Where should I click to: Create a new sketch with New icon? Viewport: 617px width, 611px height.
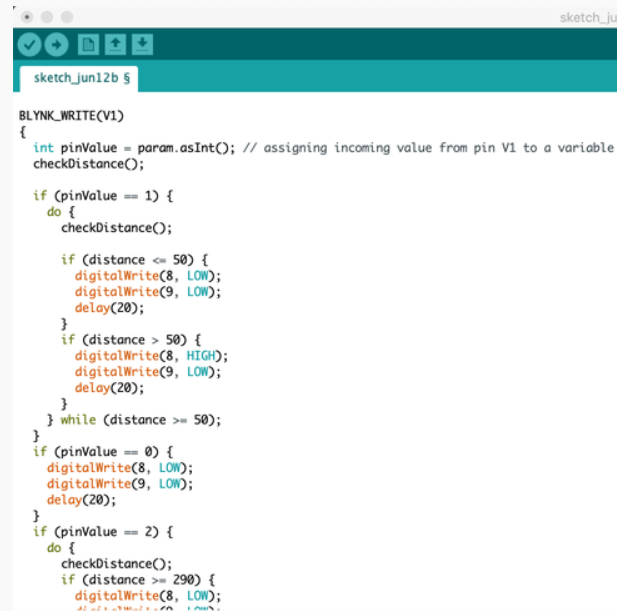(x=88, y=44)
